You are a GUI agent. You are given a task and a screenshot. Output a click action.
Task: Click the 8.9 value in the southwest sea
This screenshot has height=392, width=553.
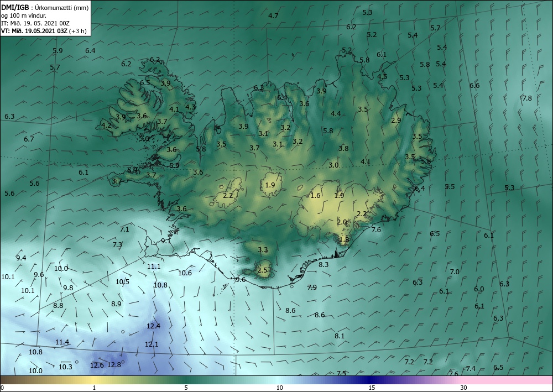[x=116, y=304]
